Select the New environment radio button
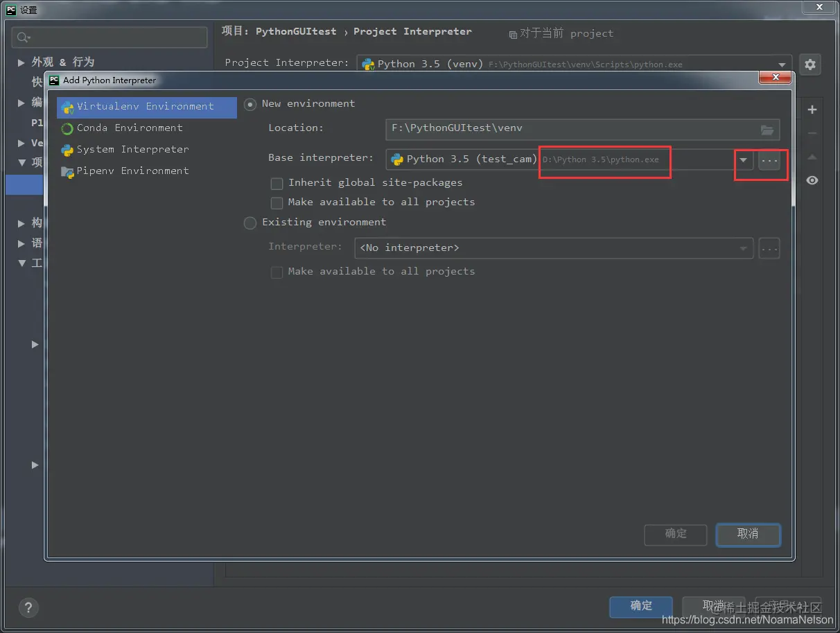This screenshot has height=633, width=840. click(x=250, y=104)
